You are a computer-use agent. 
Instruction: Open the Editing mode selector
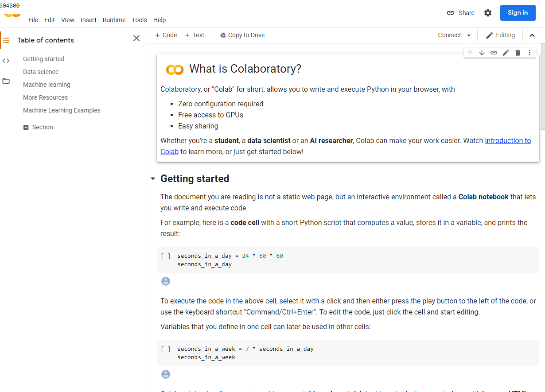(x=500, y=35)
